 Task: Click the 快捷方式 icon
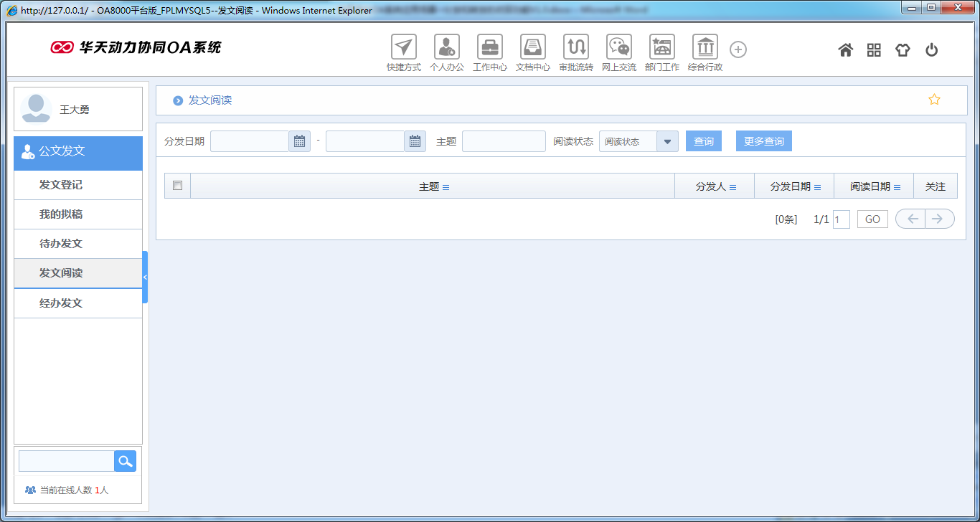(404, 48)
